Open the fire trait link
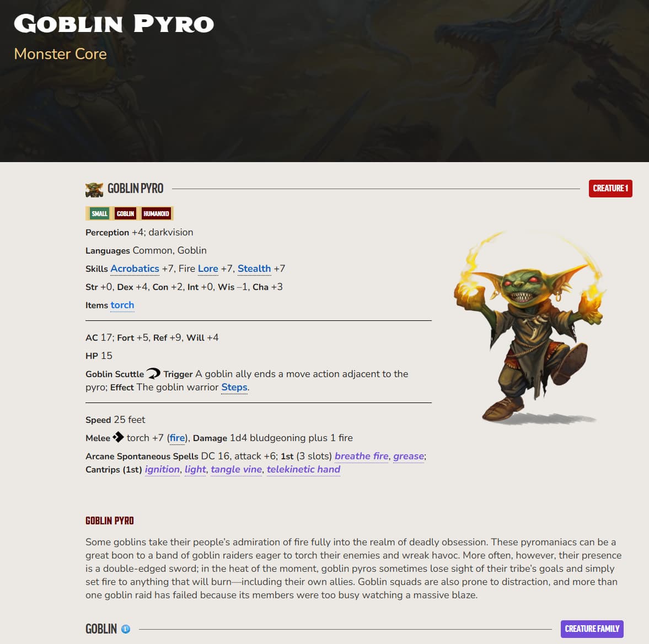 177,438
